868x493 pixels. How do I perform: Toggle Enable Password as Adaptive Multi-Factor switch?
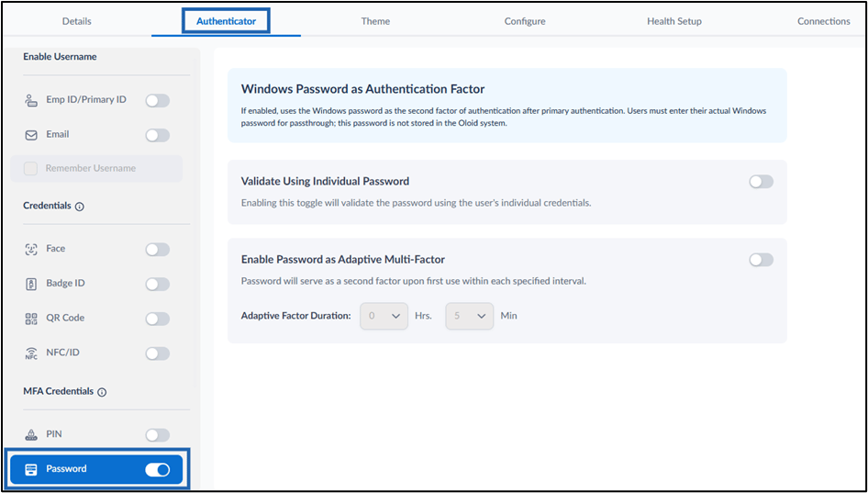pos(762,260)
